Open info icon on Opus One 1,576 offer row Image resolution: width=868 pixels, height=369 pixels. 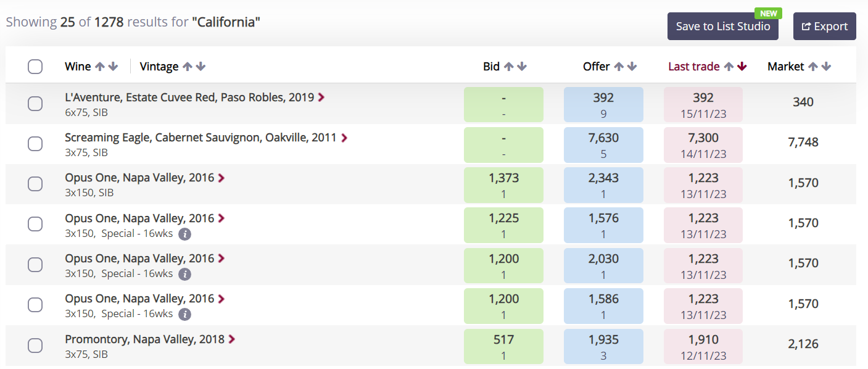(184, 234)
